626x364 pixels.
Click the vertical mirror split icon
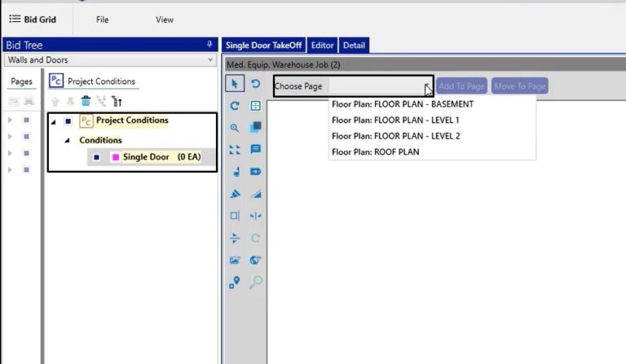point(255,216)
